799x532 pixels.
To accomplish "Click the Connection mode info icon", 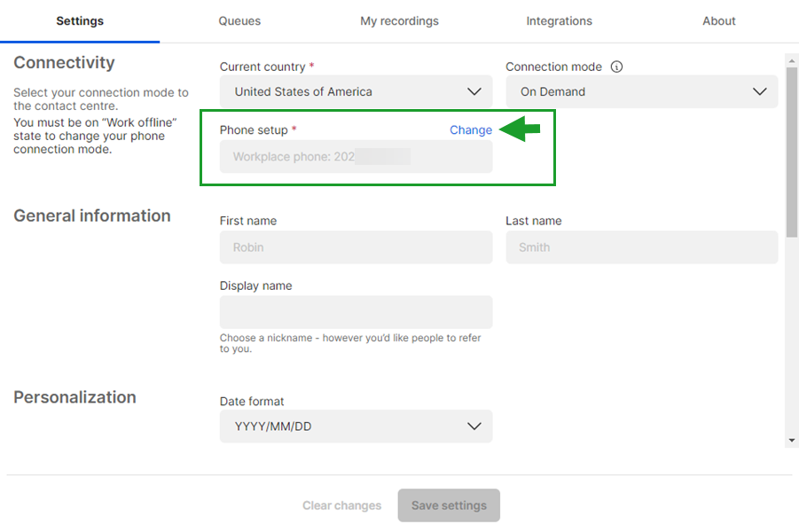I will [x=616, y=66].
